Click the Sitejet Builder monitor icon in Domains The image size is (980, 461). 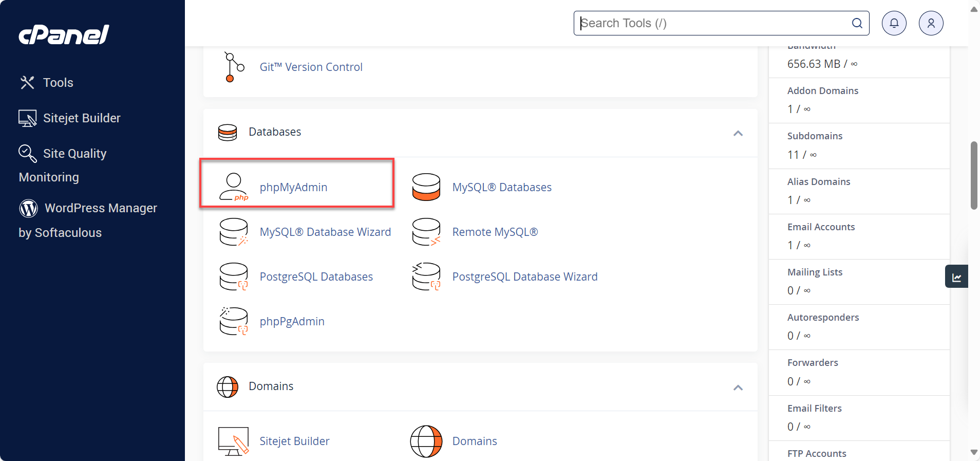click(x=234, y=441)
